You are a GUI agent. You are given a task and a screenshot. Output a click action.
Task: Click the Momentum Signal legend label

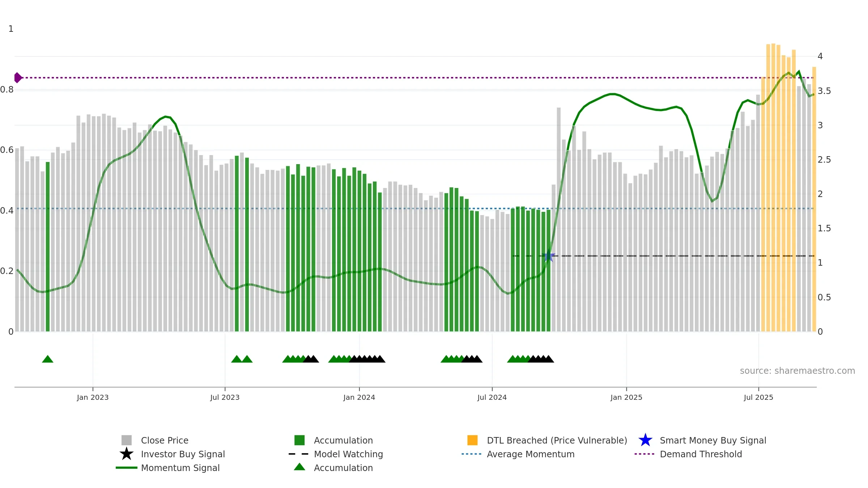[x=180, y=468]
